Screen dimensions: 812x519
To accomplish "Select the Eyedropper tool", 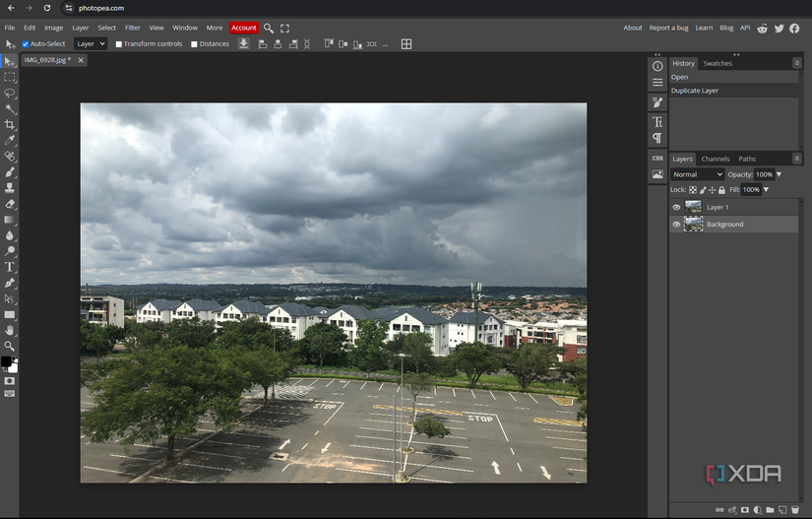I will click(x=9, y=141).
